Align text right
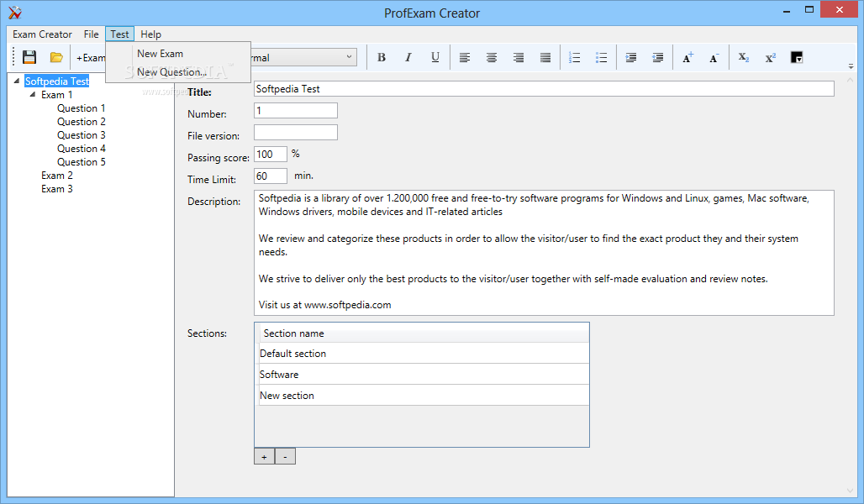This screenshot has height=504, width=864. [519, 57]
